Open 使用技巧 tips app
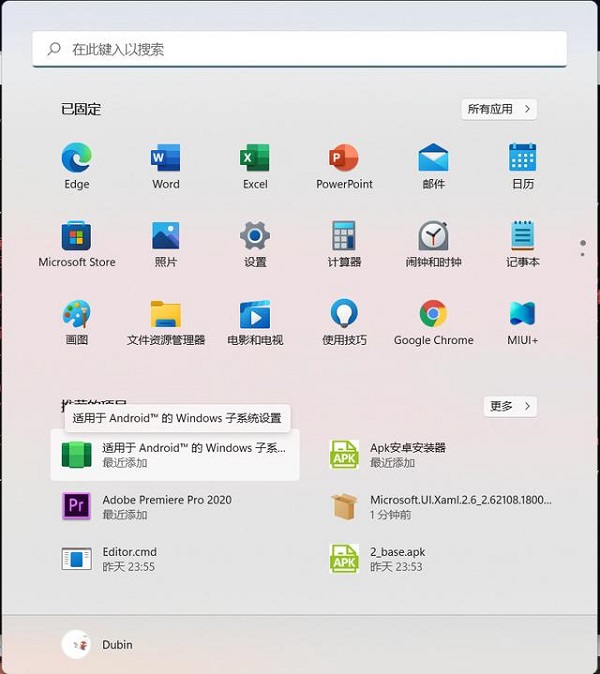This screenshot has width=600, height=674. (344, 322)
